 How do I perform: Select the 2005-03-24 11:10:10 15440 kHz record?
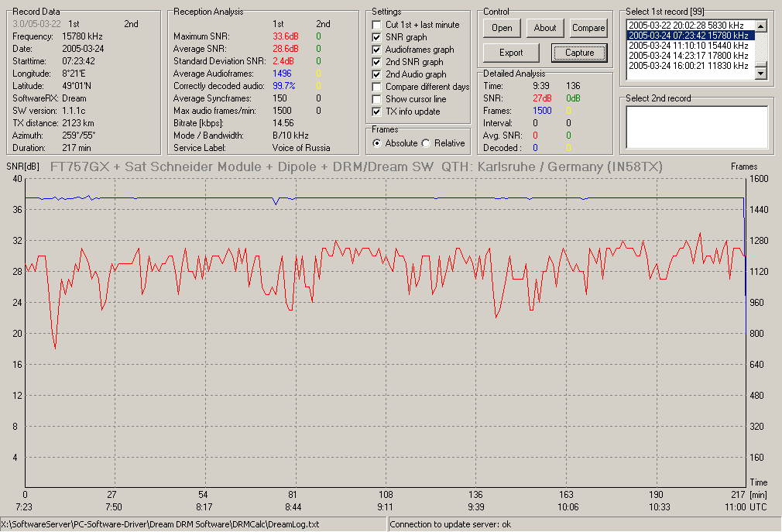[690, 46]
